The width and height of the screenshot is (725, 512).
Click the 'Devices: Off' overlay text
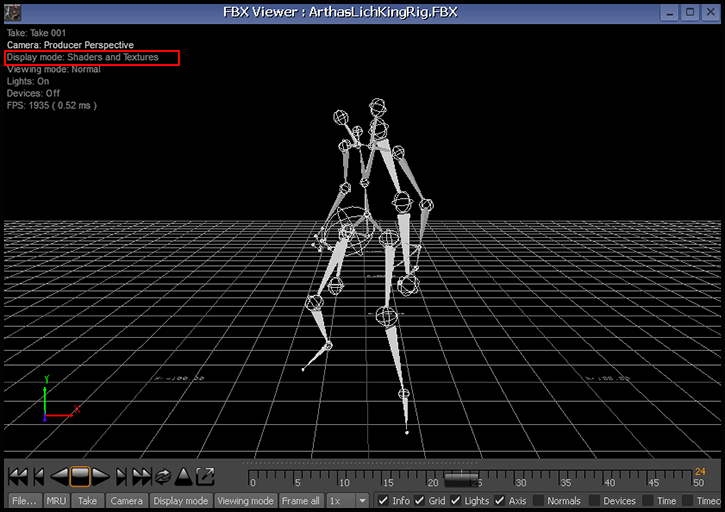33,93
